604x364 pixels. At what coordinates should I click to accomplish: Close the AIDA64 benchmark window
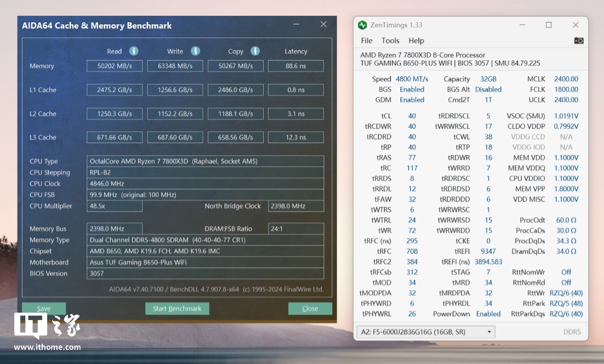click(323, 24)
